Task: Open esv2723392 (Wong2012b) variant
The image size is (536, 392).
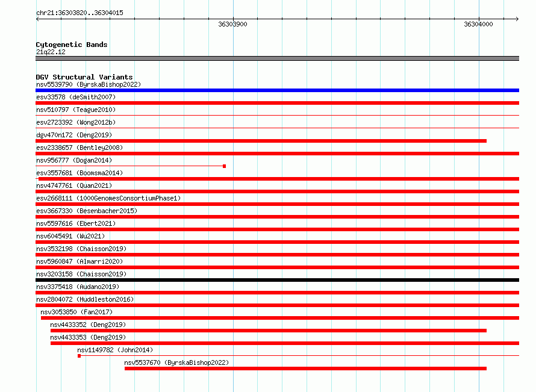Action: [76, 122]
